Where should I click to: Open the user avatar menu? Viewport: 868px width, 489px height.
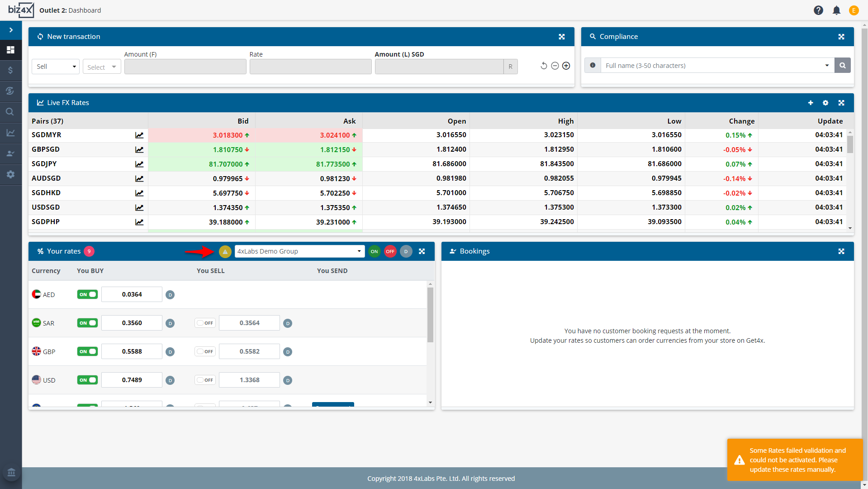point(854,10)
